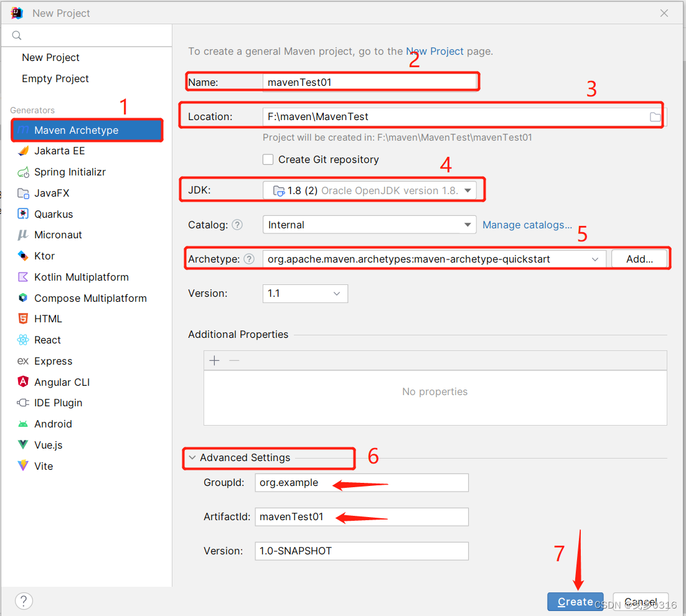686x616 pixels.
Task: Click the HTML5 shield icon
Action: [23, 319]
